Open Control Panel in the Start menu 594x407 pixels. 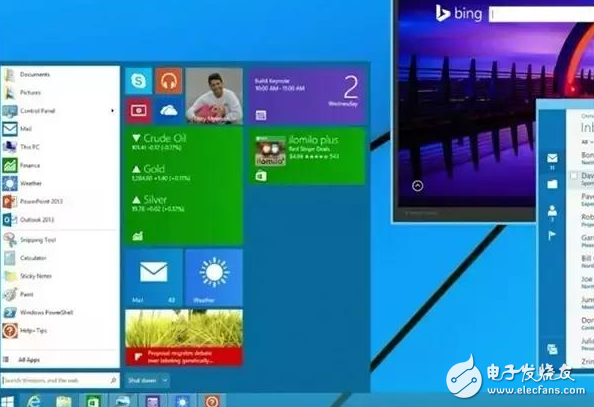pos(61,111)
